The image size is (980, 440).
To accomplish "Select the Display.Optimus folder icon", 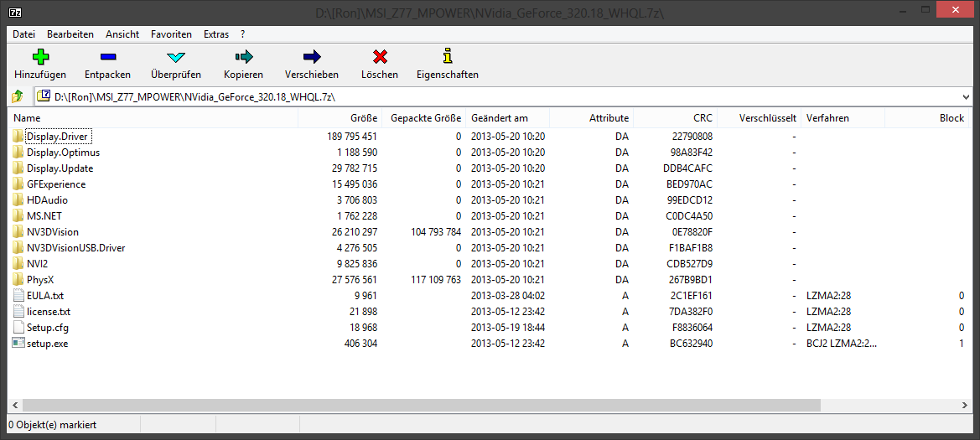I will [18, 152].
